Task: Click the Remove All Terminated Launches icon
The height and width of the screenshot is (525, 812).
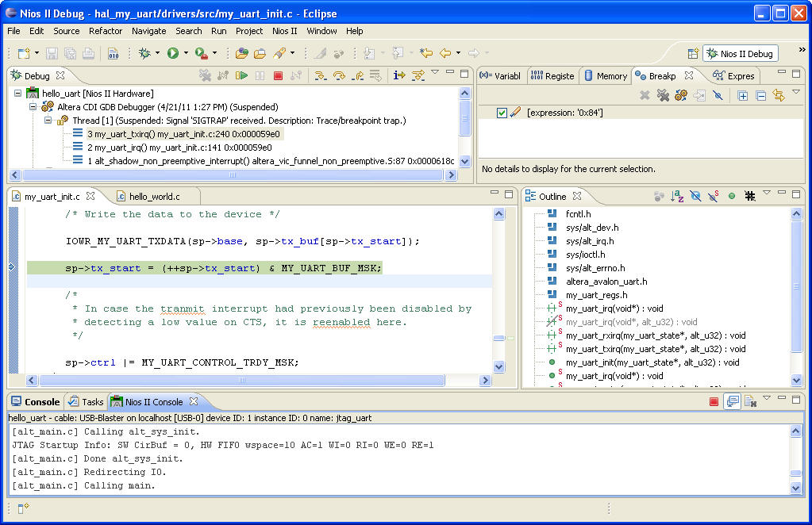Action: 205,75
